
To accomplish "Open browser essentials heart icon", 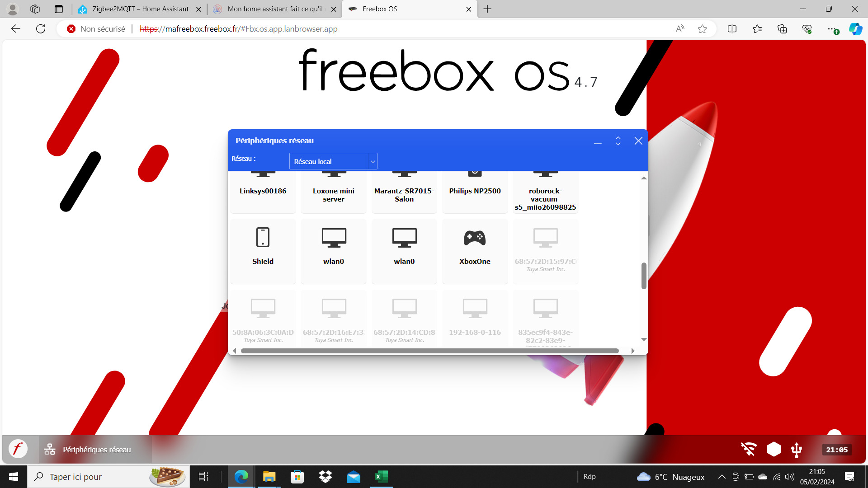I will (x=807, y=29).
